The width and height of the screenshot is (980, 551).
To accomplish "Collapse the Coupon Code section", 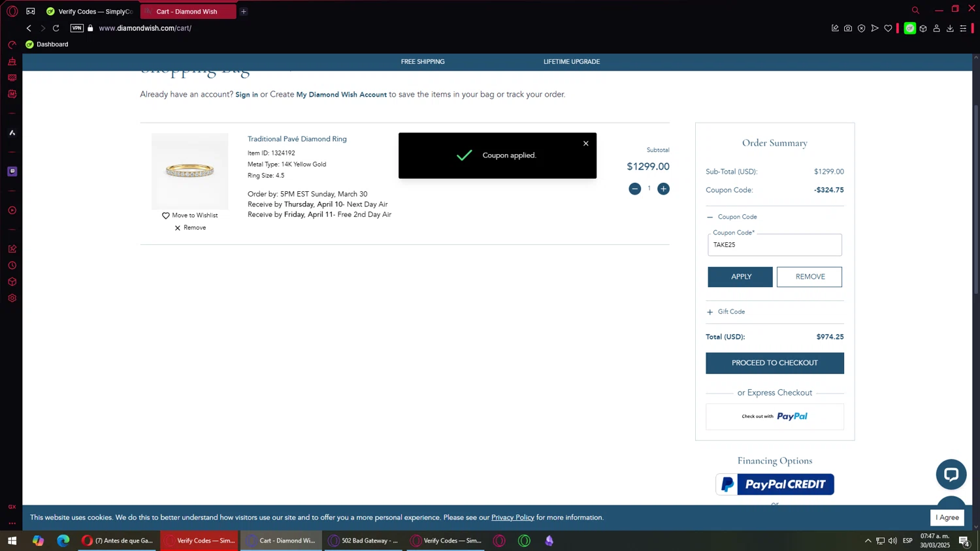I will pos(732,217).
